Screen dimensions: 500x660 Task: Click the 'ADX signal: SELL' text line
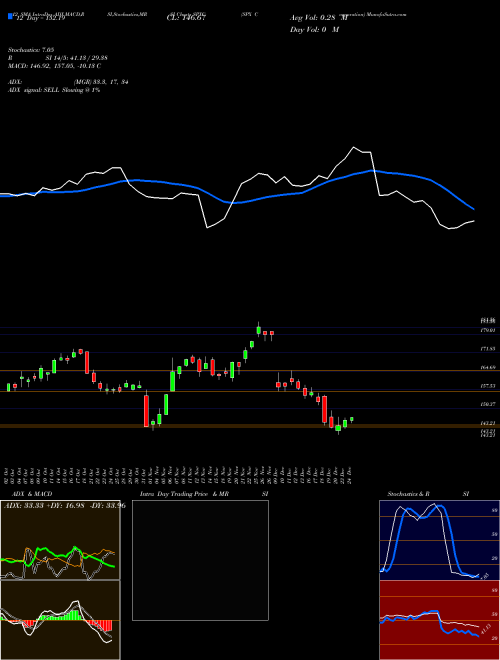tap(53, 90)
